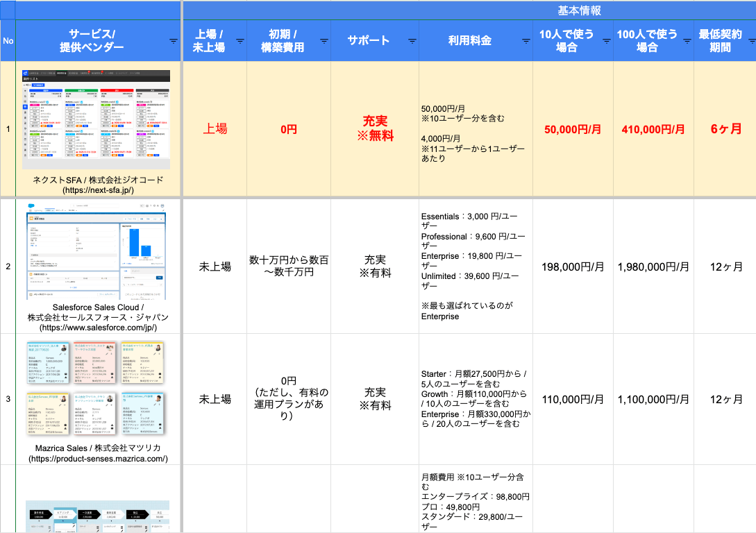The image size is (756, 533).
Task: Click the product-senses.mazrica.com link text
Action: tap(98, 459)
